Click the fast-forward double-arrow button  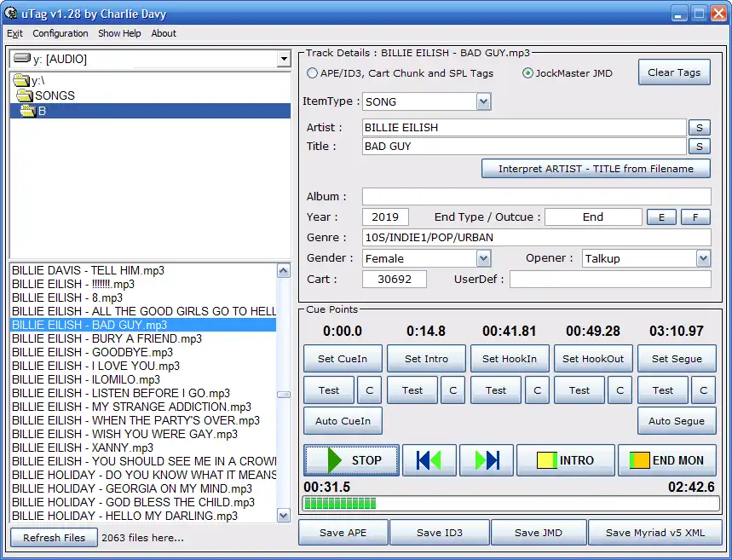pyautogui.click(x=487, y=460)
